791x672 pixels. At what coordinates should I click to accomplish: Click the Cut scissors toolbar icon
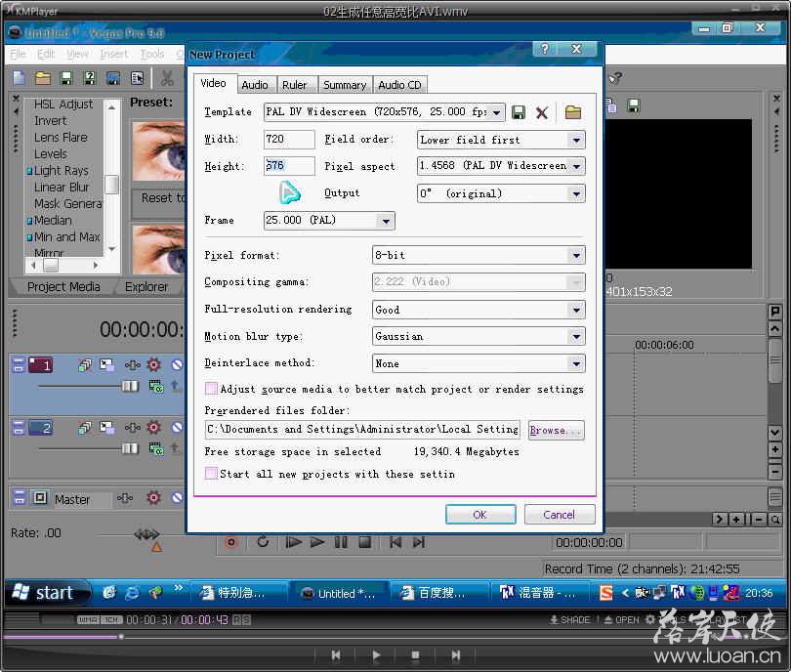[167, 78]
